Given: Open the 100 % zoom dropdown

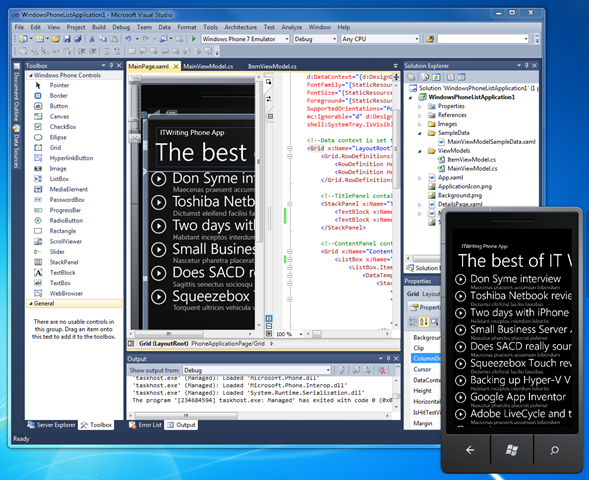Looking at the screenshot, I should 301,334.
